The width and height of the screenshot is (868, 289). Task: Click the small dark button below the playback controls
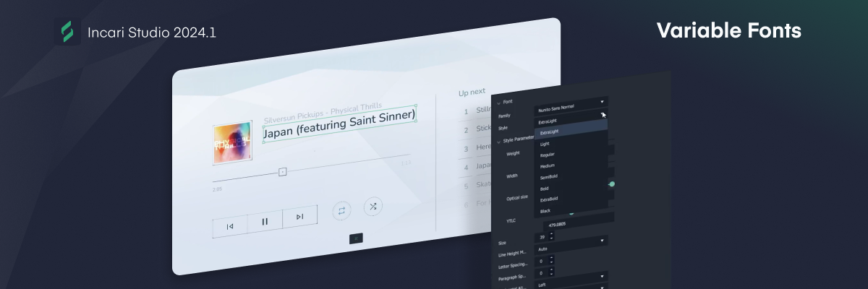356,238
